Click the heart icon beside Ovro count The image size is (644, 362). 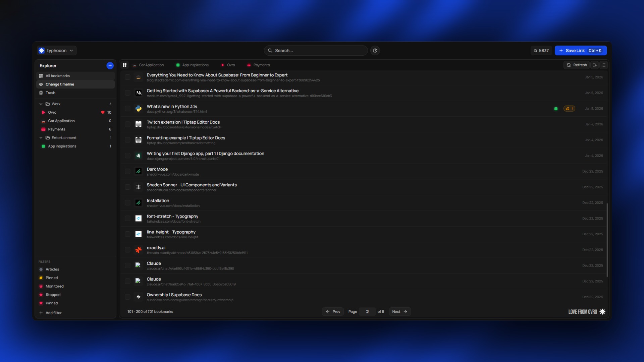[103, 112]
